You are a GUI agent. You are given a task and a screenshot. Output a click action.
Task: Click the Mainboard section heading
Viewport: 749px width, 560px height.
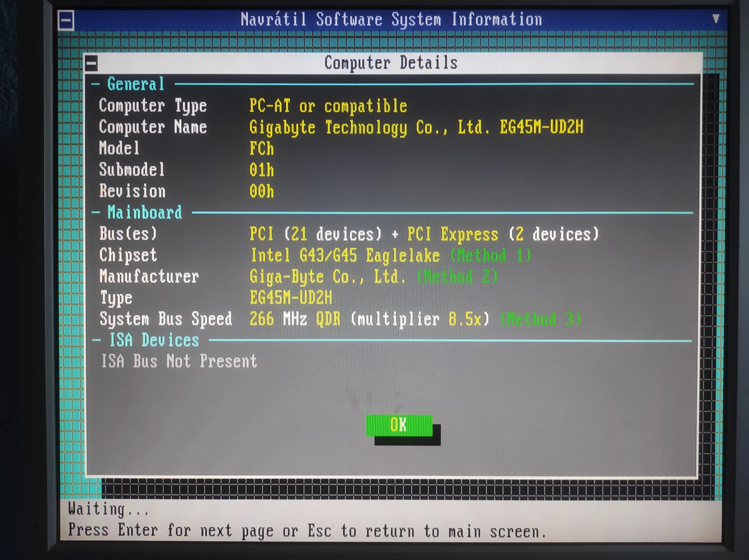144,212
